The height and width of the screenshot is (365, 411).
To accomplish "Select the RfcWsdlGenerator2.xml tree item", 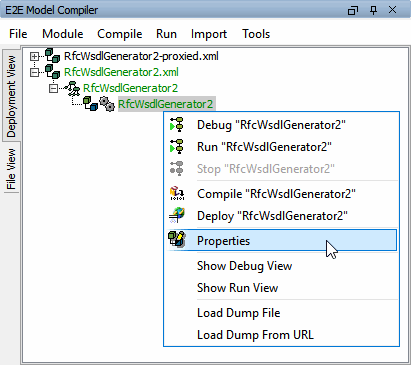I will pyautogui.click(x=121, y=72).
